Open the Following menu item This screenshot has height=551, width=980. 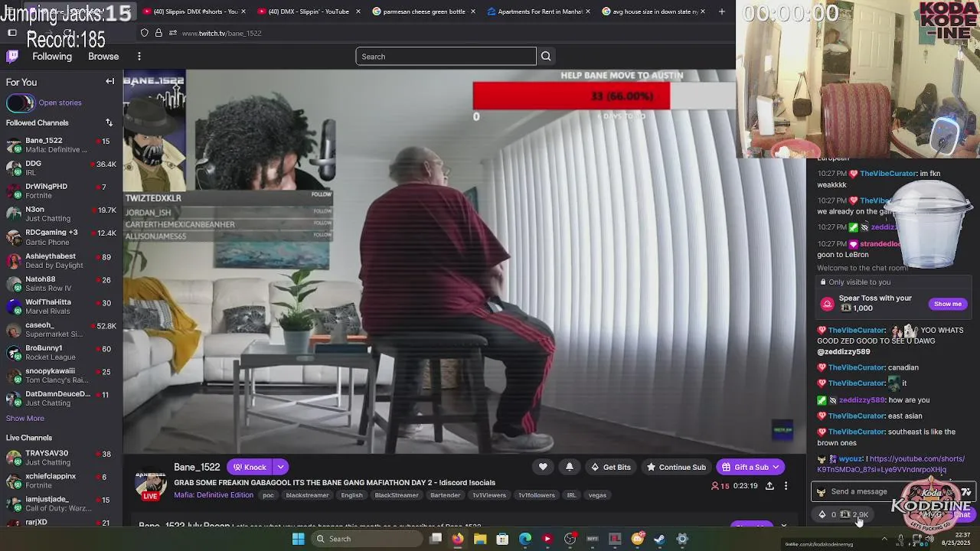pyautogui.click(x=52, y=57)
